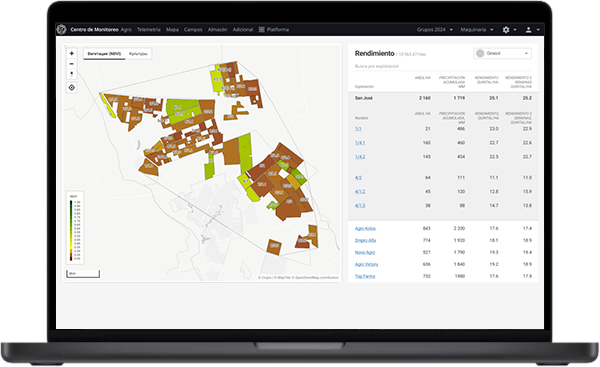600x367 pixels.
Task: Expand the Grupos 2024 dropdown
Action: 435,29
